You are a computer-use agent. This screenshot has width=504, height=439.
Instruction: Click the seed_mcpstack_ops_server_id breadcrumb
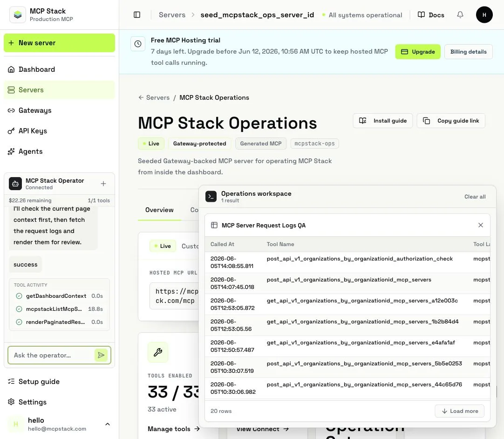pyautogui.click(x=257, y=15)
